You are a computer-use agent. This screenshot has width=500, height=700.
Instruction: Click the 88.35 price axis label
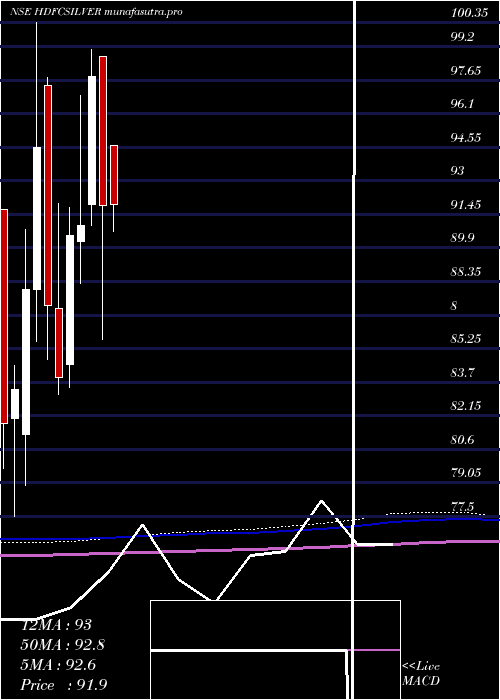click(x=466, y=272)
